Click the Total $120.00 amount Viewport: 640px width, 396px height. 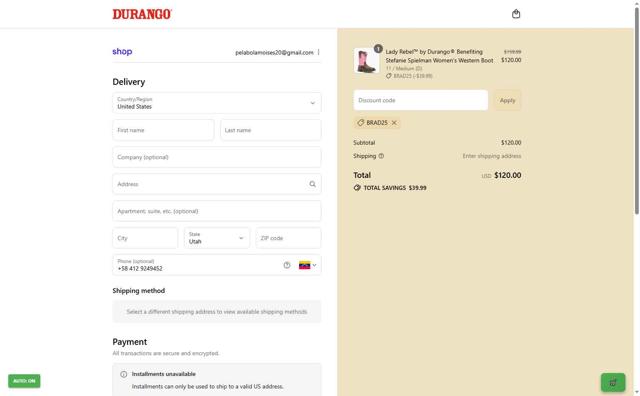tap(507, 175)
